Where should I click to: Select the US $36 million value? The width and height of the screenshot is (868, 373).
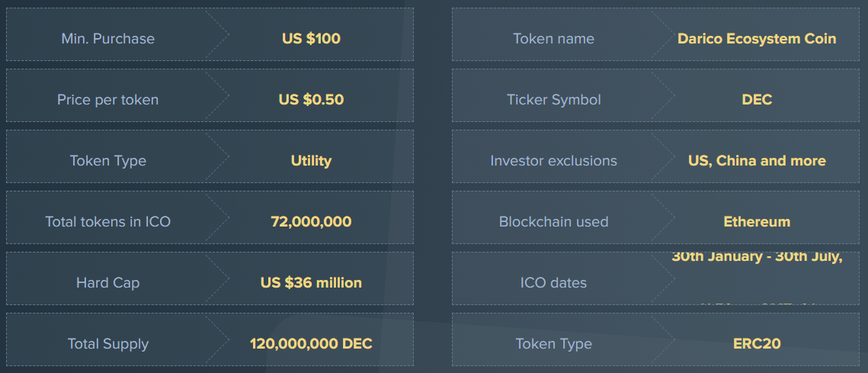tap(311, 283)
